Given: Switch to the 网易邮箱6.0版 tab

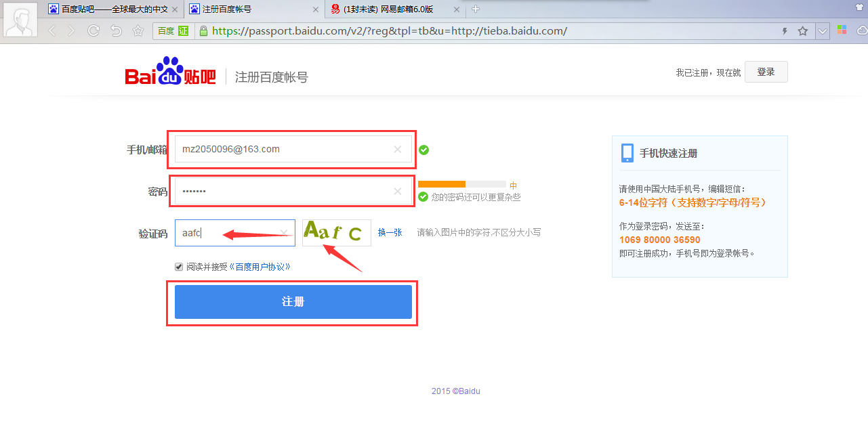Looking at the screenshot, I should 396,9.
